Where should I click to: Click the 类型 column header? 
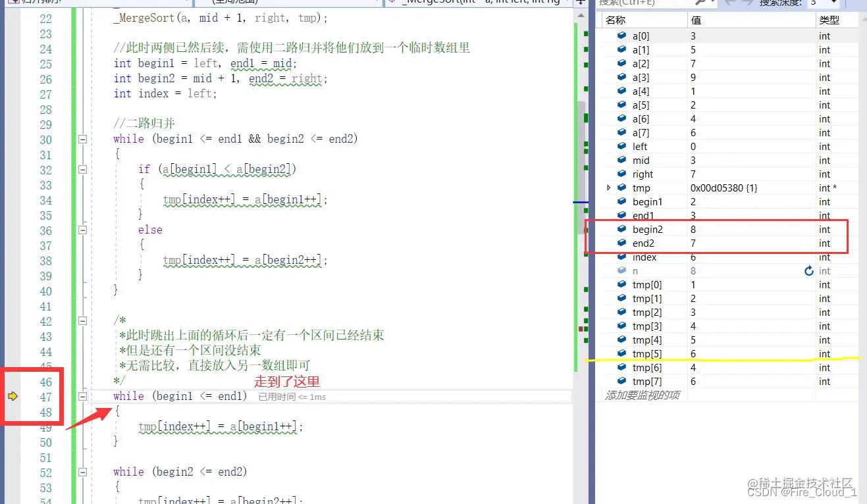pyautogui.click(x=837, y=20)
